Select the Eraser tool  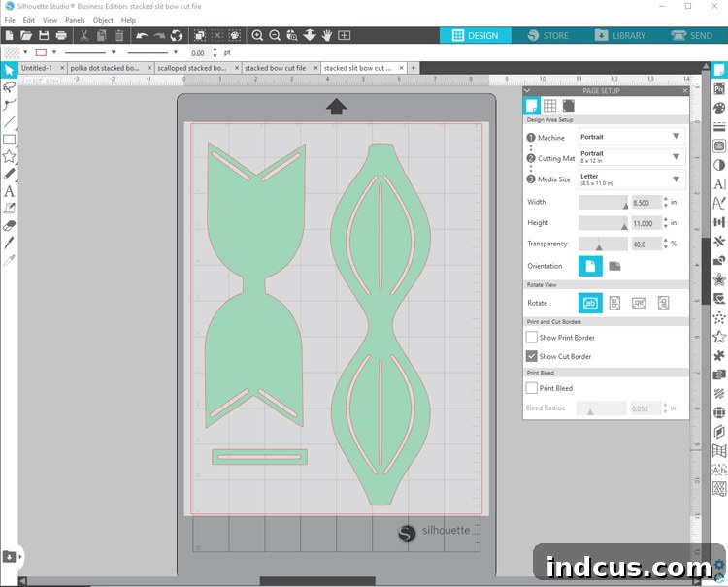(9, 226)
